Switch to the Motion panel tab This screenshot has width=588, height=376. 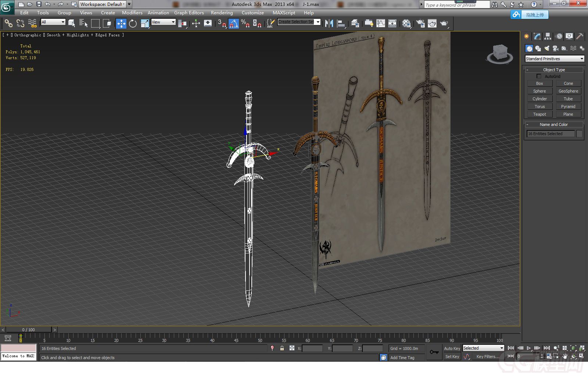(x=559, y=36)
